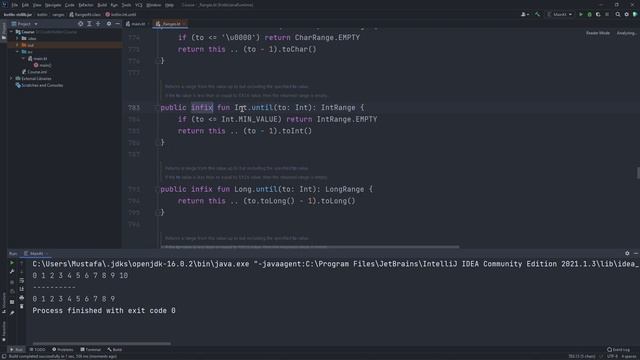Click the editor horizontal scrollbar
Image resolution: width=640 pixels, height=360 pixels.
tap(310, 247)
